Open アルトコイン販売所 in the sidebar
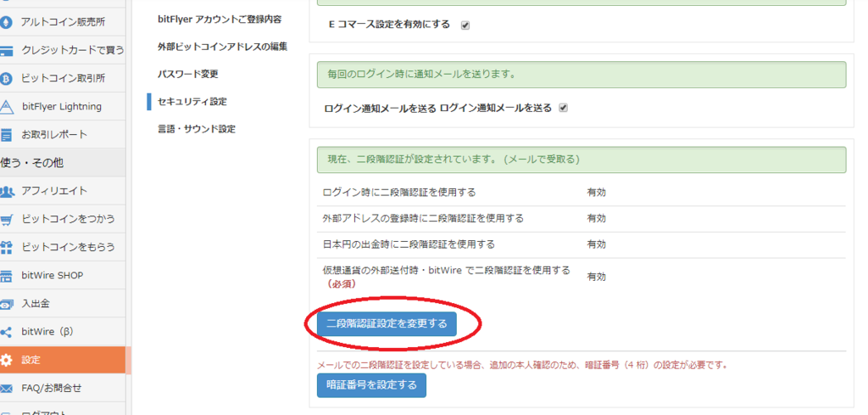The height and width of the screenshot is (415, 868). (63, 22)
